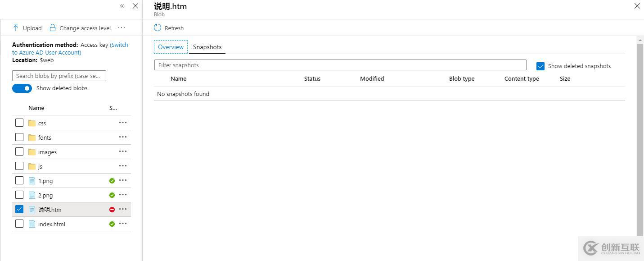Check the js folder checkbox
This screenshot has height=261, width=644.
click(x=19, y=166)
